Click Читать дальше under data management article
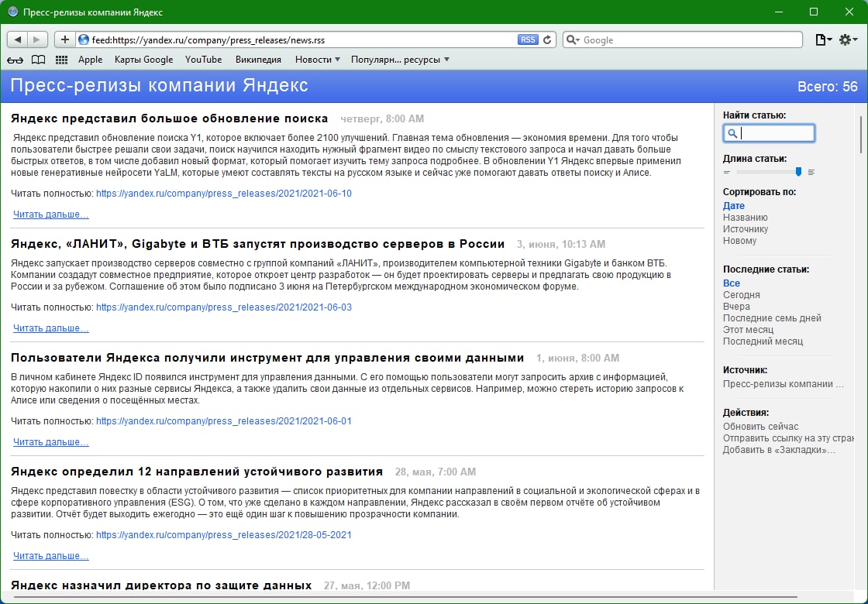 click(51, 442)
